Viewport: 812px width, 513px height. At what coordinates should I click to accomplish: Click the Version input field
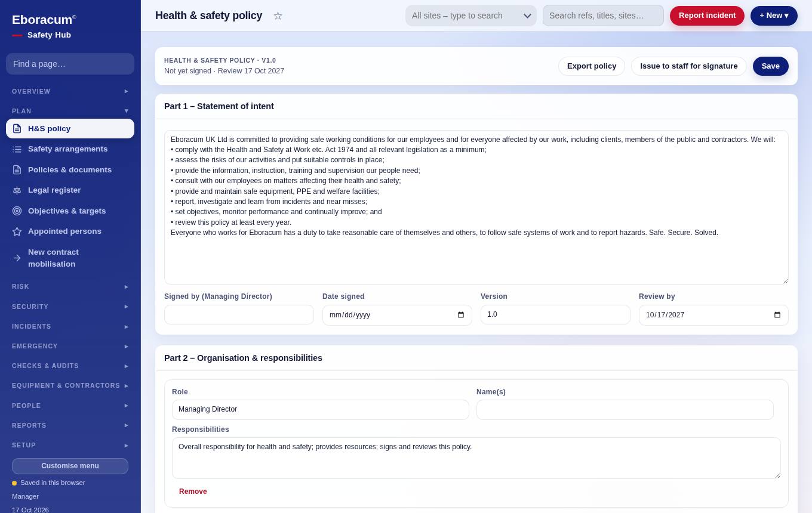pyautogui.click(x=555, y=315)
